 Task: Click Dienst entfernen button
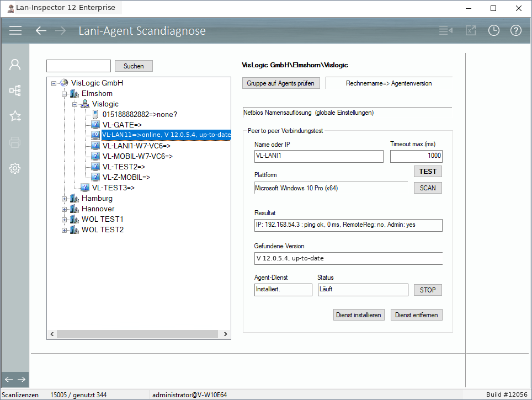coord(416,315)
